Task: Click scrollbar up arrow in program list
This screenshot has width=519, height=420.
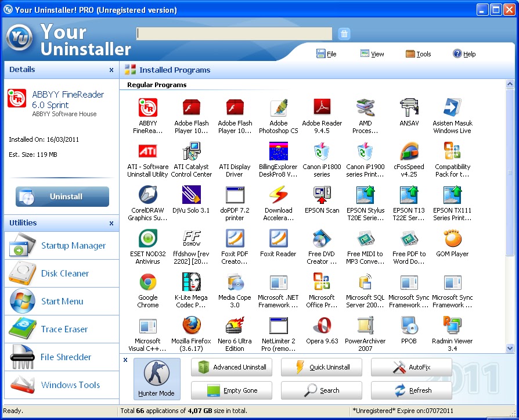Action: [510, 84]
